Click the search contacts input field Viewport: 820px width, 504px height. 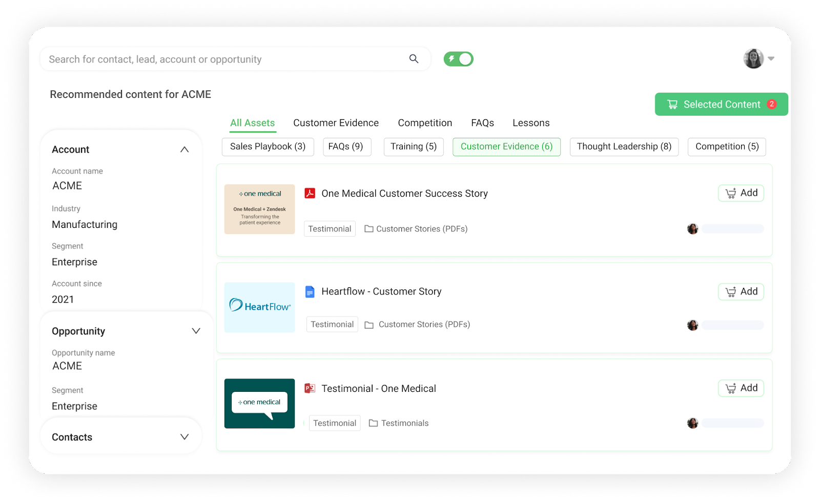pos(235,59)
